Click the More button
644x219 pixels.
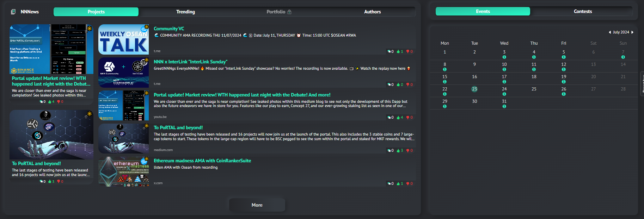(257, 205)
